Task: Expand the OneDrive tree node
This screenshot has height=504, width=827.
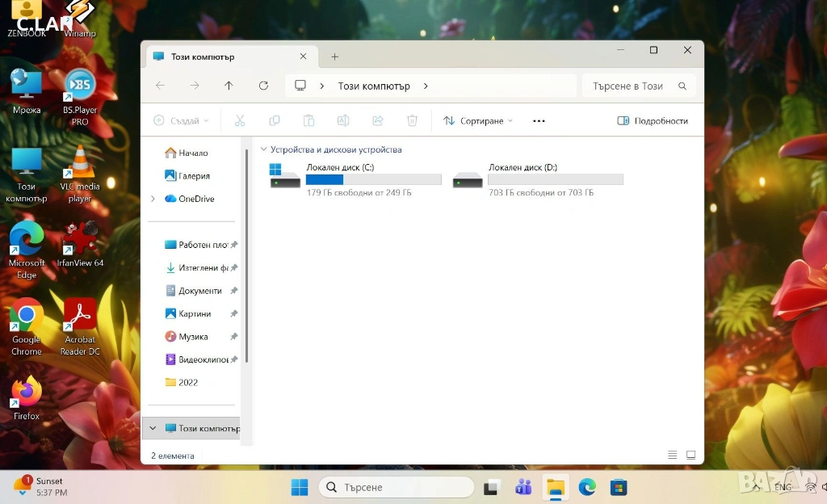Action: (x=153, y=199)
